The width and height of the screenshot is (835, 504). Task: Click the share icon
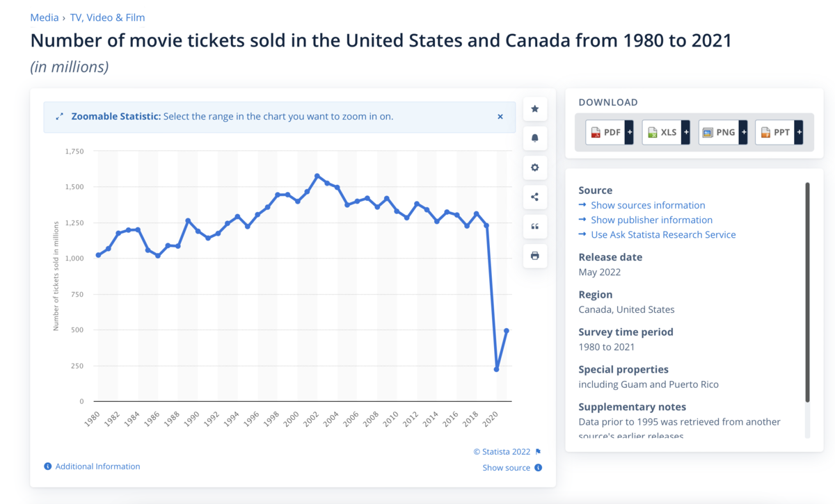click(x=534, y=197)
